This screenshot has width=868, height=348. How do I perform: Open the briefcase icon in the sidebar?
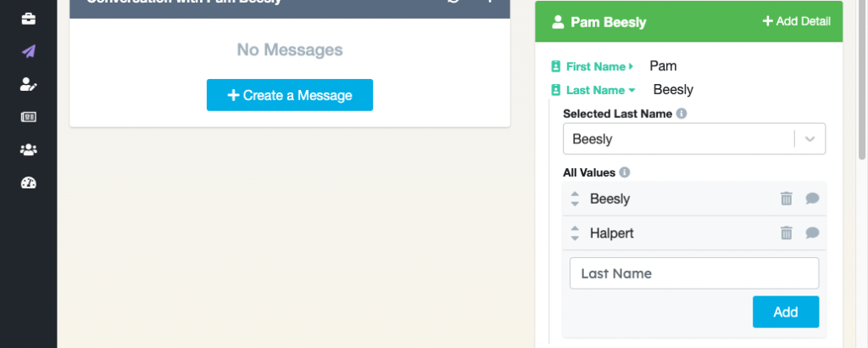[x=29, y=18]
